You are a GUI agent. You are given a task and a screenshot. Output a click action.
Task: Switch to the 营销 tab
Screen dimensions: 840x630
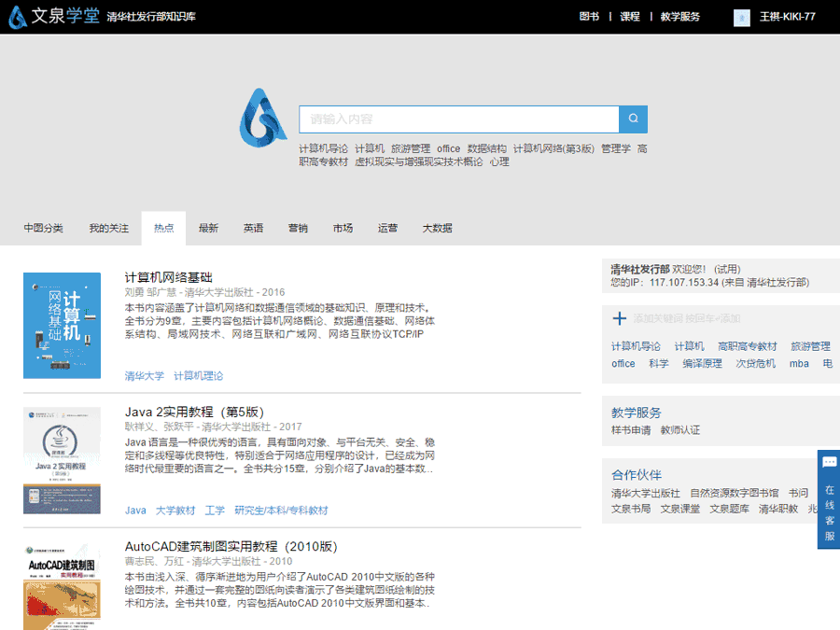click(x=298, y=229)
